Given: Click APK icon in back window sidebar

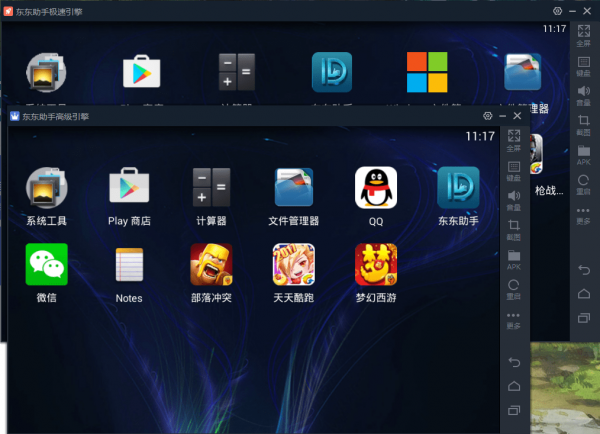Looking at the screenshot, I should (x=584, y=155).
